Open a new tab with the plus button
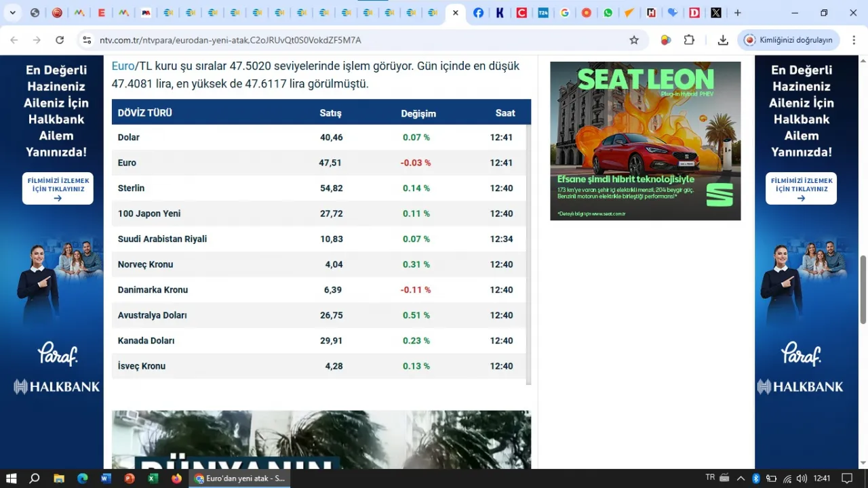This screenshot has width=868, height=488. coord(738,12)
